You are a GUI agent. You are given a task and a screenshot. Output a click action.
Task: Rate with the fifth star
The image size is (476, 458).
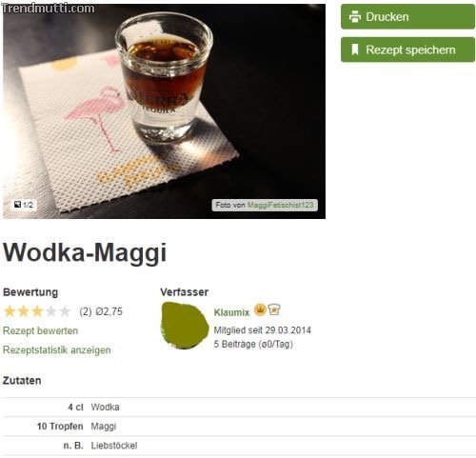(x=65, y=311)
